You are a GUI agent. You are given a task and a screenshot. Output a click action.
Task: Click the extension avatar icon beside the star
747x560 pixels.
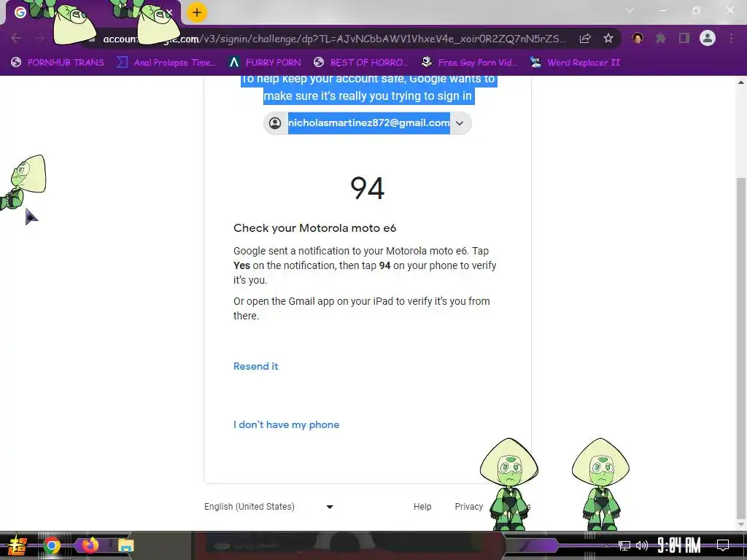pyautogui.click(x=638, y=38)
